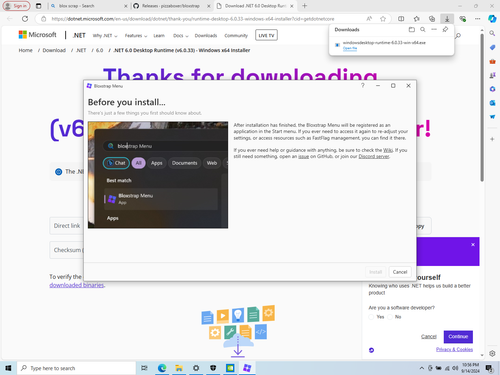Expand the Features dropdown menu
Screen dimensions: 500x375
[136, 36]
